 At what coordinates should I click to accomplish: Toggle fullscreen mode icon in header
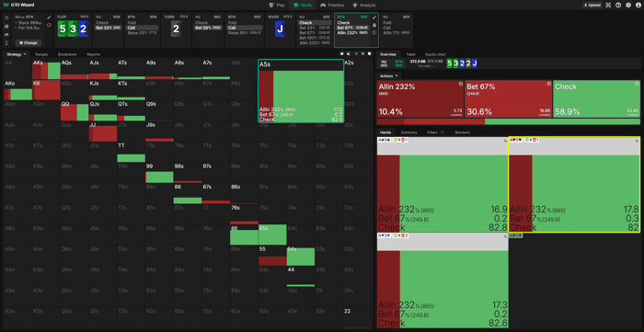coord(609,5)
